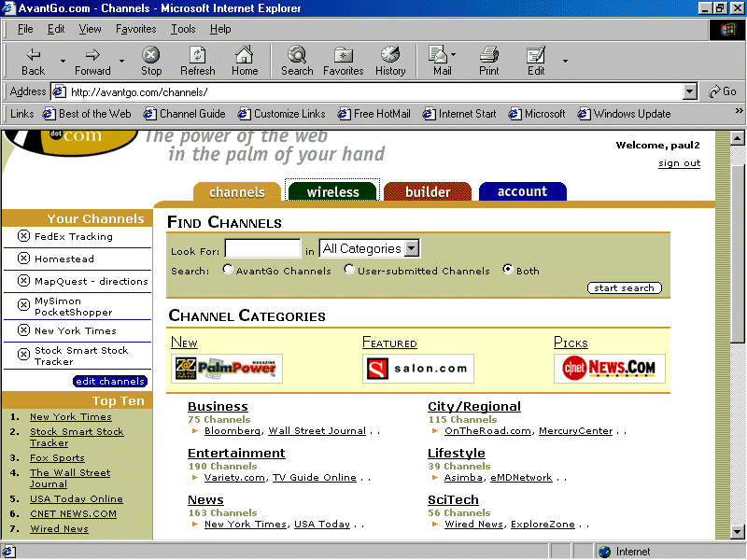Open Wall Street Journal under Business
The height and width of the screenshot is (560, 747).
coord(317,430)
